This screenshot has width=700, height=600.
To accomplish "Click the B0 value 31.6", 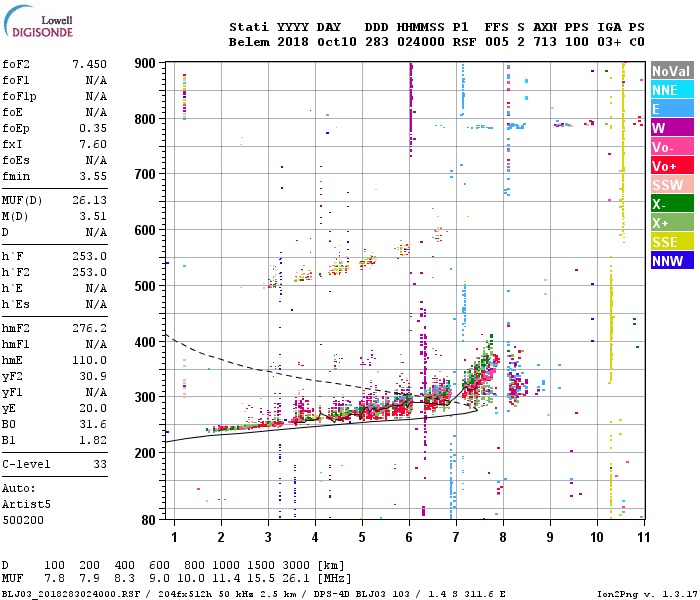I will 93,424.
